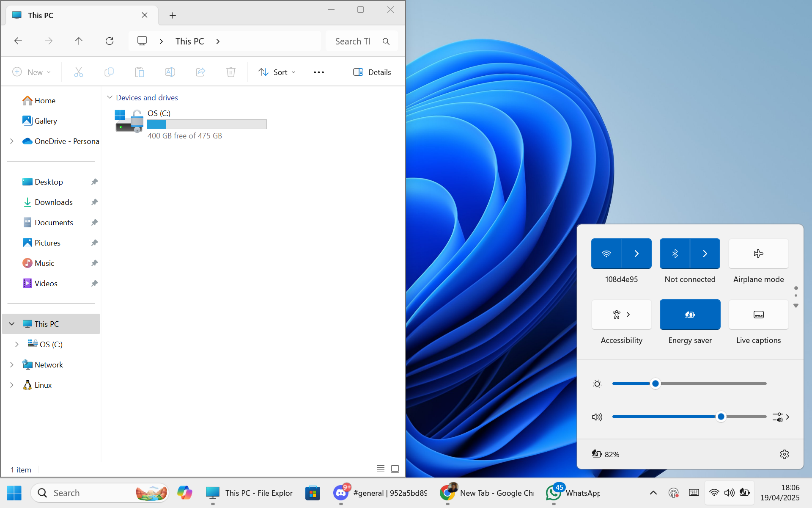
Task: Collapse the Devices and drives group
Action: [x=110, y=97]
